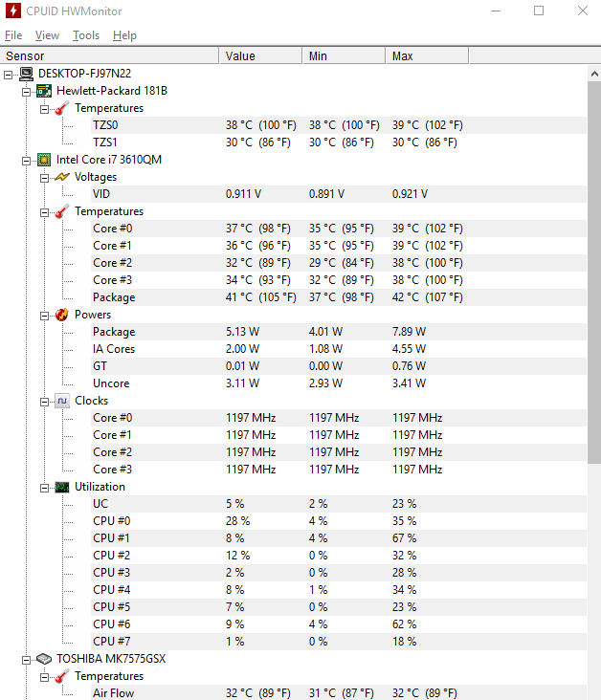Screen dimensions: 601x700
Task: Click the Max column header
Action: [427, 55]
